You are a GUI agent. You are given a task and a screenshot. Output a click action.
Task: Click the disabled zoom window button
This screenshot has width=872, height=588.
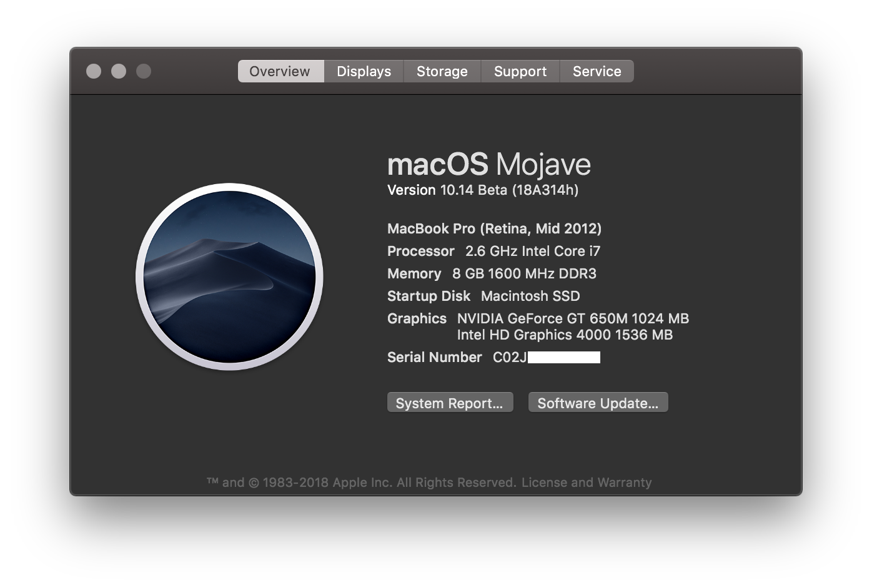click(144, 71)
